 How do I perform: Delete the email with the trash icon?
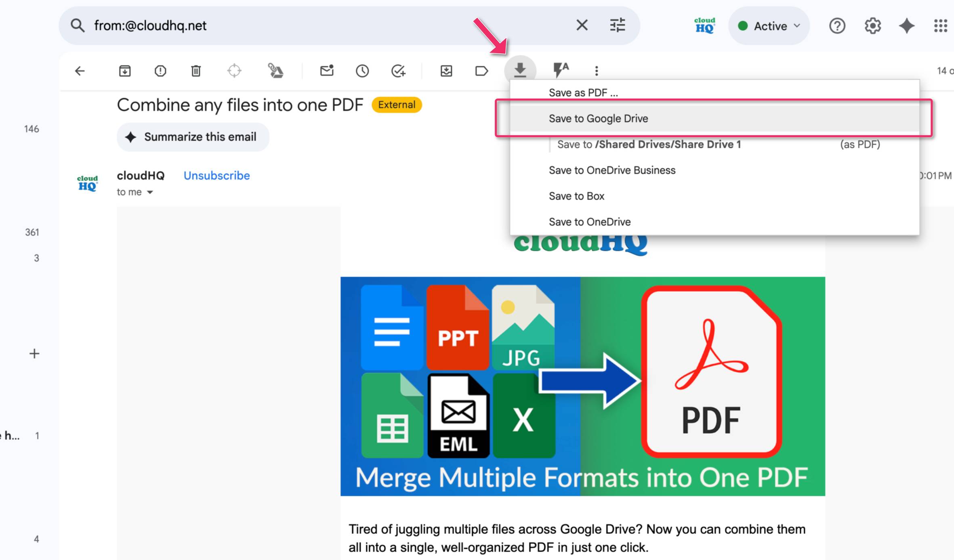[x=196, y=71]
